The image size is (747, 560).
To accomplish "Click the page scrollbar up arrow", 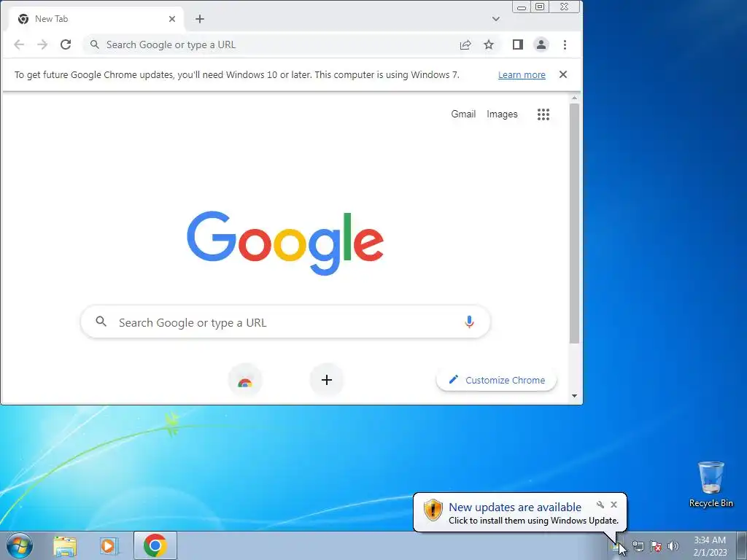I will (x=574, y=98).
